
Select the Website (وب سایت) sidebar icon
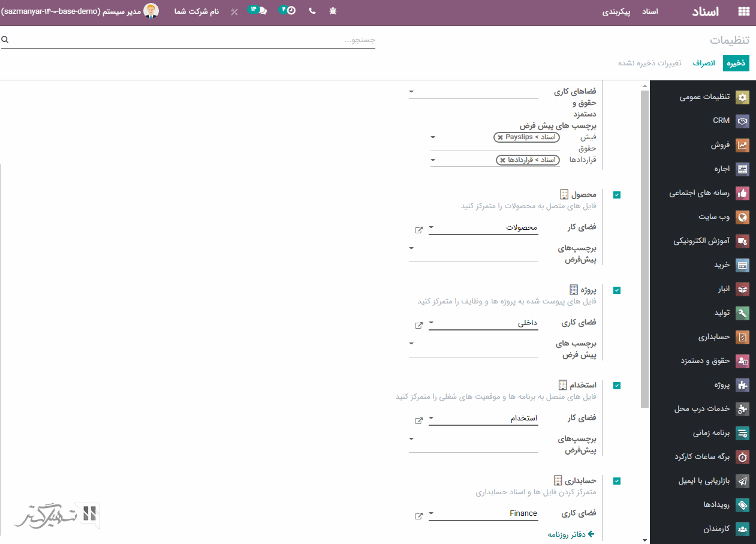click(x=743, y=217)
